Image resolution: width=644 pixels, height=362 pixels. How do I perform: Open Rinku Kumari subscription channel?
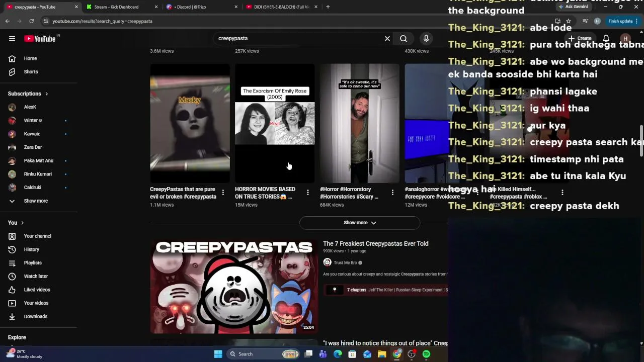[39, 174]
